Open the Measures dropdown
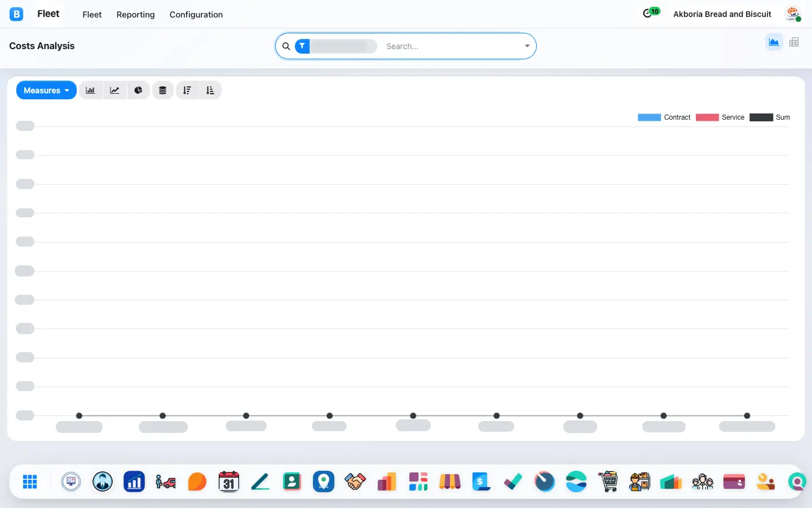812x508 pixels. 46,90
